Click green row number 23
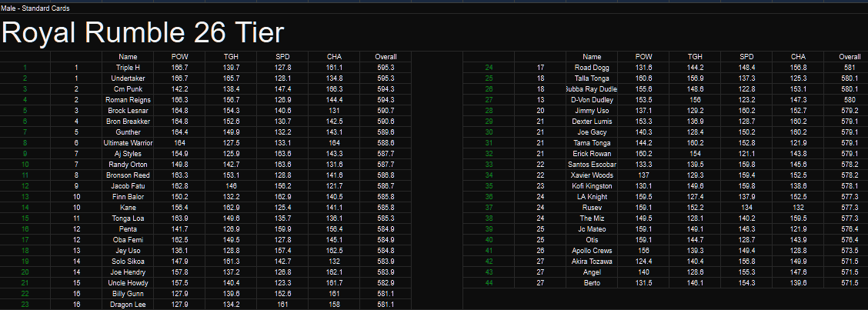This screenshot has width=868, height=310. 25,305
